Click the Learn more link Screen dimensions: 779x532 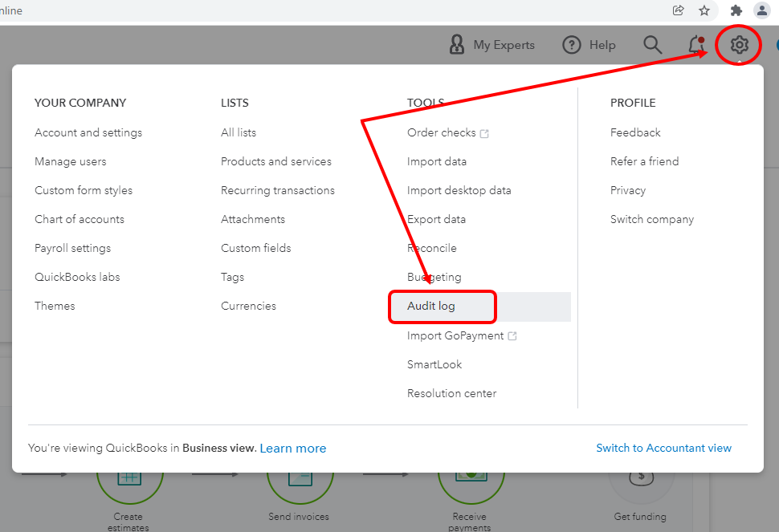(x=293, y=449)
